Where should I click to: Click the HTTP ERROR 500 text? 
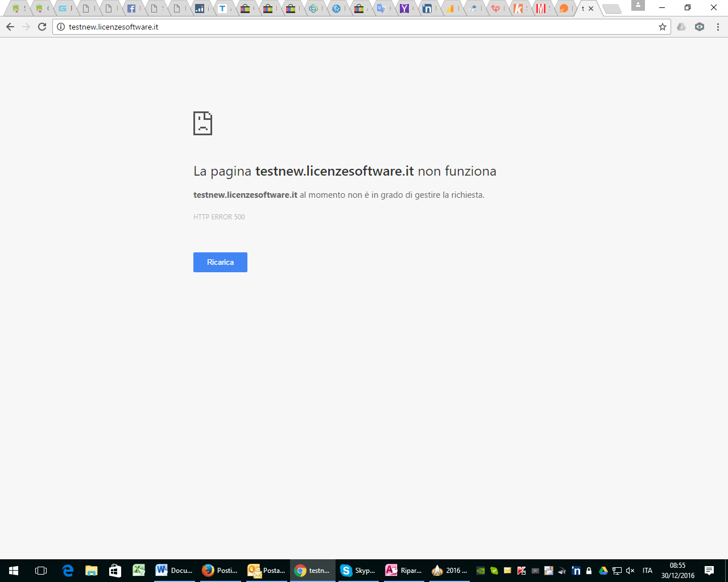click(x=219, y=217)
